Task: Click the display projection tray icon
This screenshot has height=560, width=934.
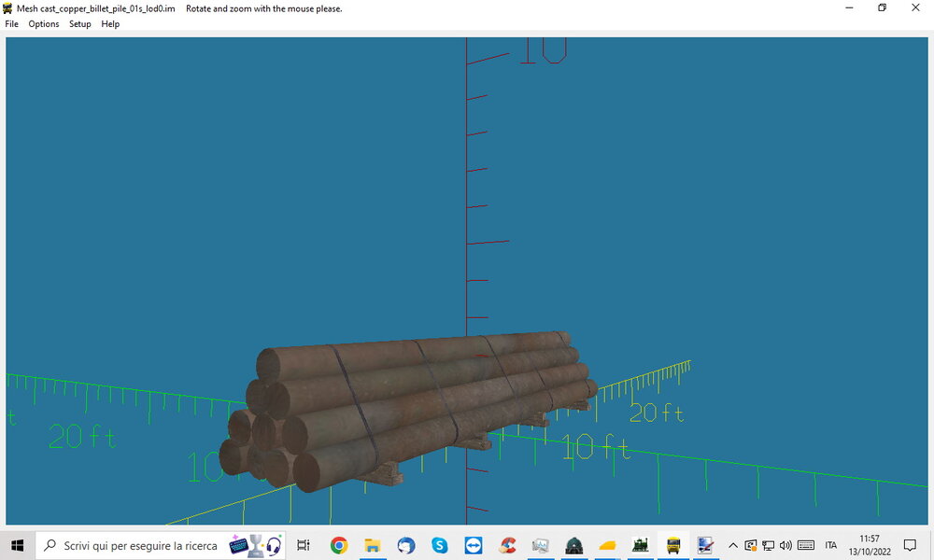Action: point(751,545)
